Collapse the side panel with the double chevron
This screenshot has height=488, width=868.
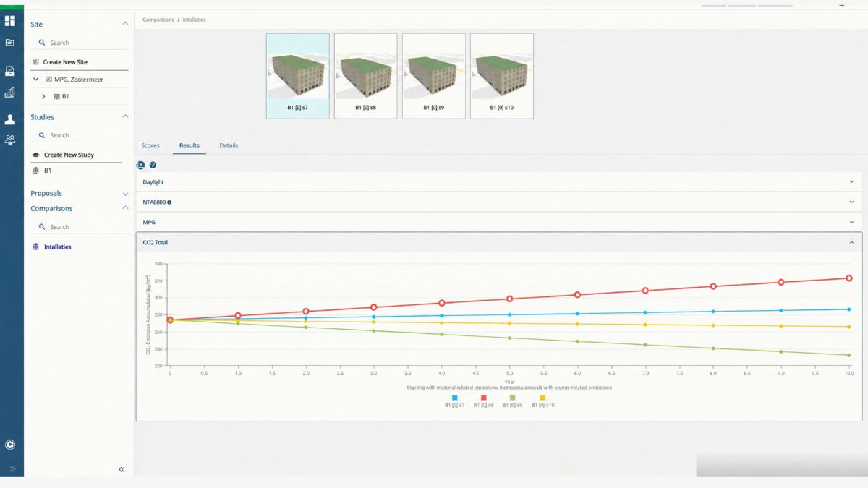[122, 469]
